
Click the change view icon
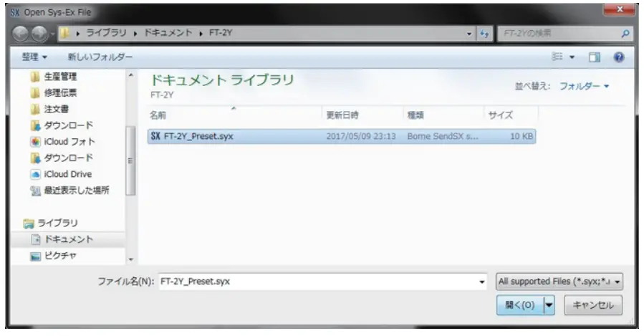coord(557,57)
